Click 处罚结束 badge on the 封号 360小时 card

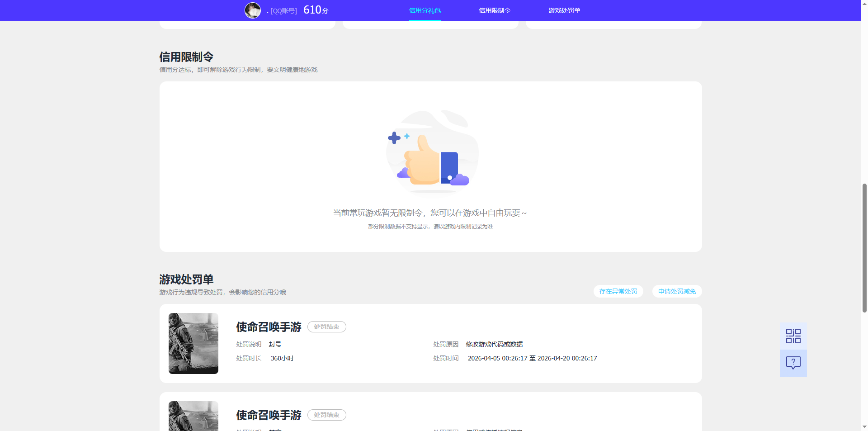pyautogui.click(x=326, y=327)
